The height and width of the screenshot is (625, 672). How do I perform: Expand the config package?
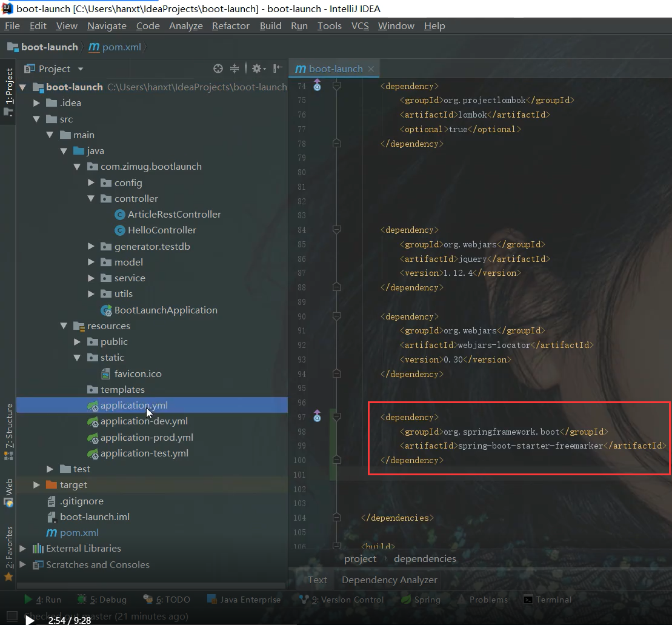[x=91, y=182]
